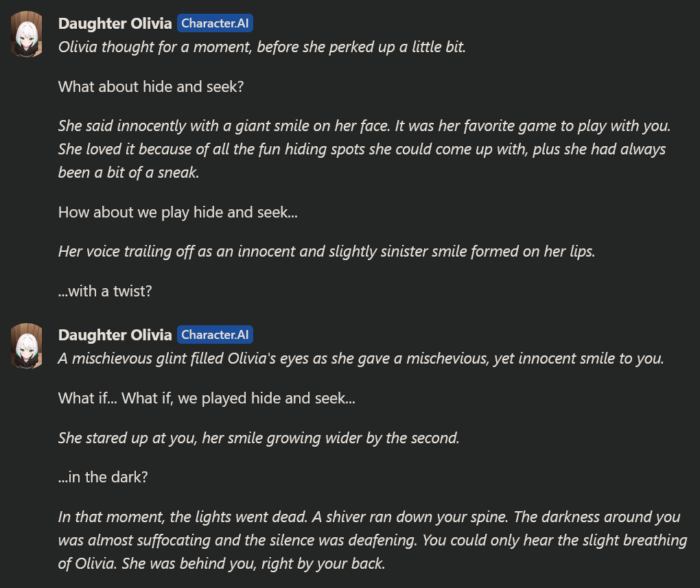The width and height of the screenshot is (700, 588).
Task: Click the sentence starting "She said innocently"
Action: (225, 126)
